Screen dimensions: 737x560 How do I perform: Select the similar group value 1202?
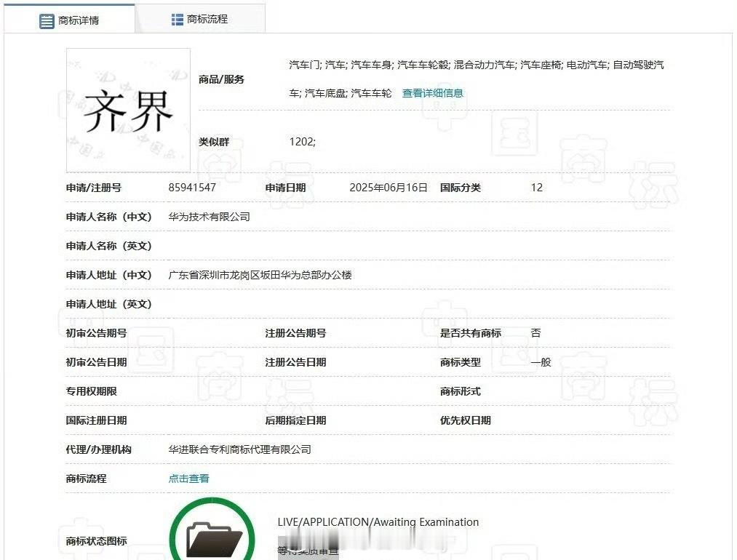tap(303, 142)
